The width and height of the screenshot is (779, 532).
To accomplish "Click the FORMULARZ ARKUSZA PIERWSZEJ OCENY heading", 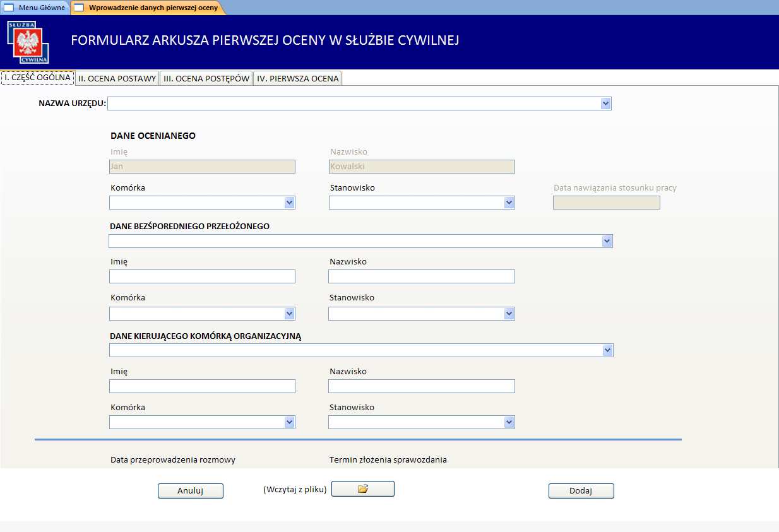I will (x=265, y=40).
